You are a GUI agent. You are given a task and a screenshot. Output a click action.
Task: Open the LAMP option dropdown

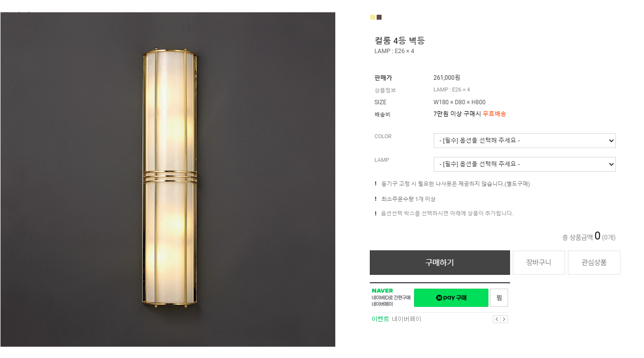pyautogui.click(x=524, y=164)
